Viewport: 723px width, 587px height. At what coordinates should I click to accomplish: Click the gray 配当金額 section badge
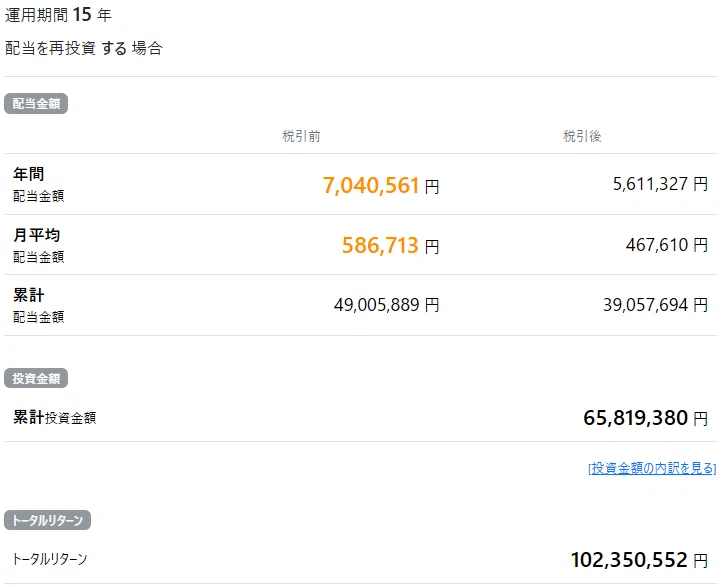36,103
